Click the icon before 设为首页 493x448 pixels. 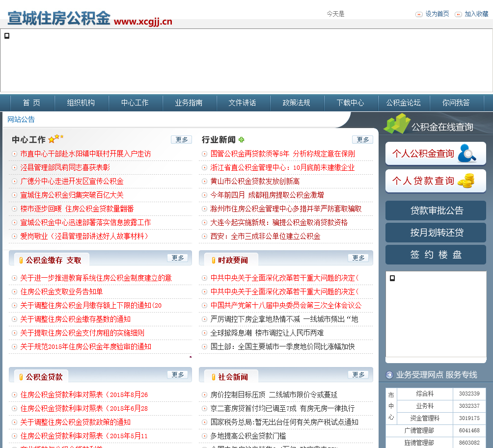pos(419,14)
